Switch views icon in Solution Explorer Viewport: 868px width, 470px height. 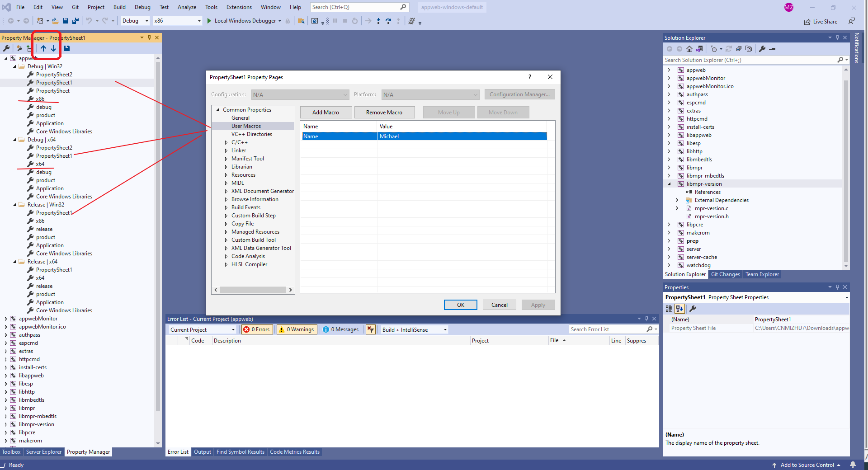coord(699,49)
